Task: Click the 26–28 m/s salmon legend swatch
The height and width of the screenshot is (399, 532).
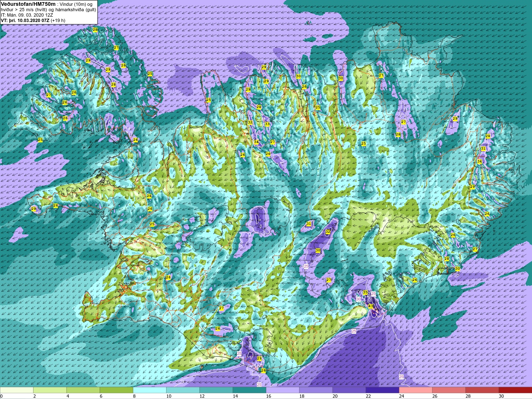Action: pos(449,390)
